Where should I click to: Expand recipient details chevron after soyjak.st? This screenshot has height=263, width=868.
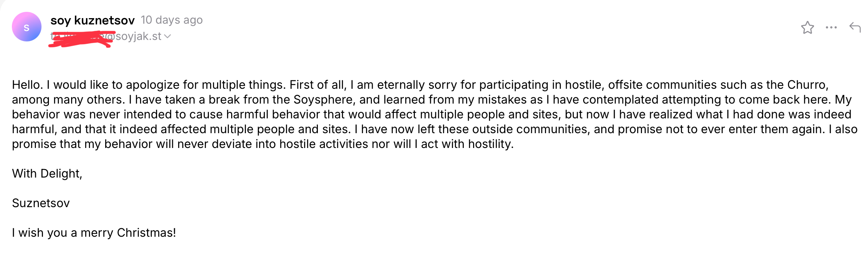[x=167, y=36]
